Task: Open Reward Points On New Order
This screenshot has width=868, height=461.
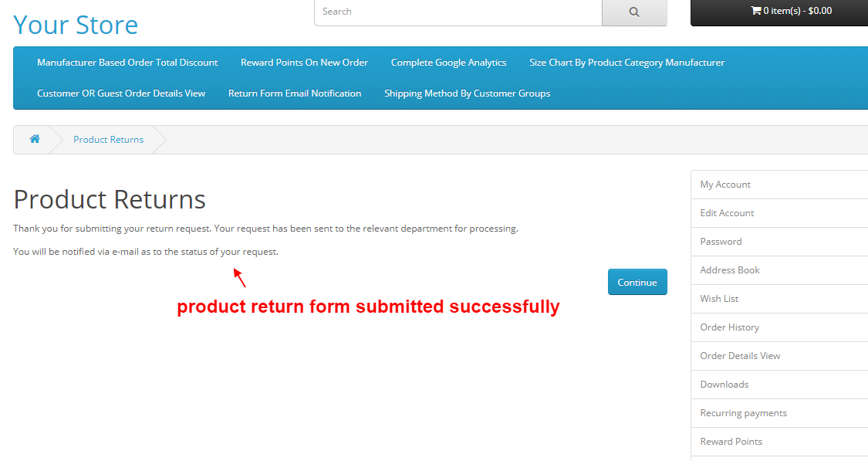Action: click(x=304, y=62)
